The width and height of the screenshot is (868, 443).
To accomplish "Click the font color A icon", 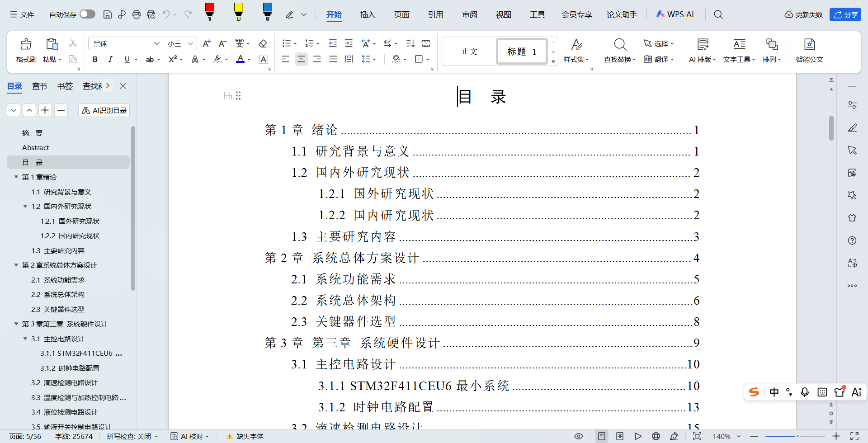I will pos(241,59).
